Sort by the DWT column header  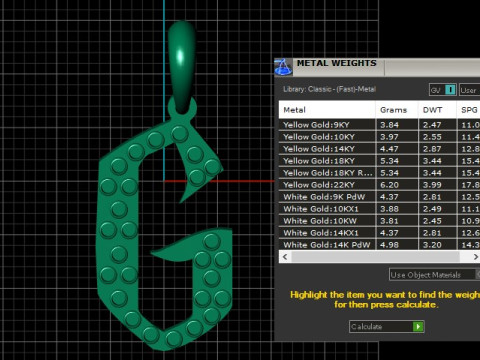[437, 110]
